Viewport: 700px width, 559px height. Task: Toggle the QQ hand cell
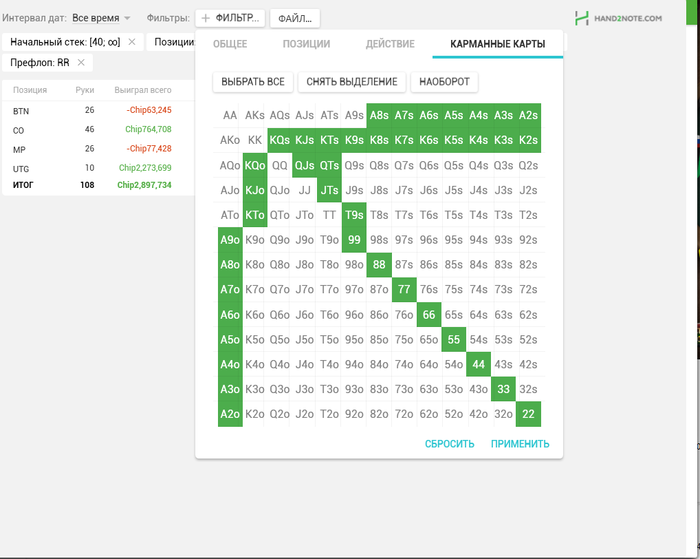280,165
